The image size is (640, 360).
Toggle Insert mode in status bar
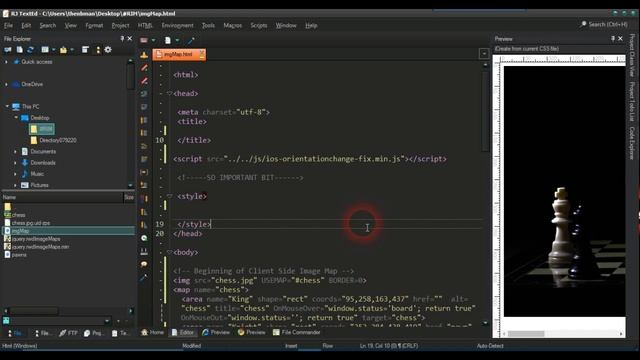(x=291, y=346)
